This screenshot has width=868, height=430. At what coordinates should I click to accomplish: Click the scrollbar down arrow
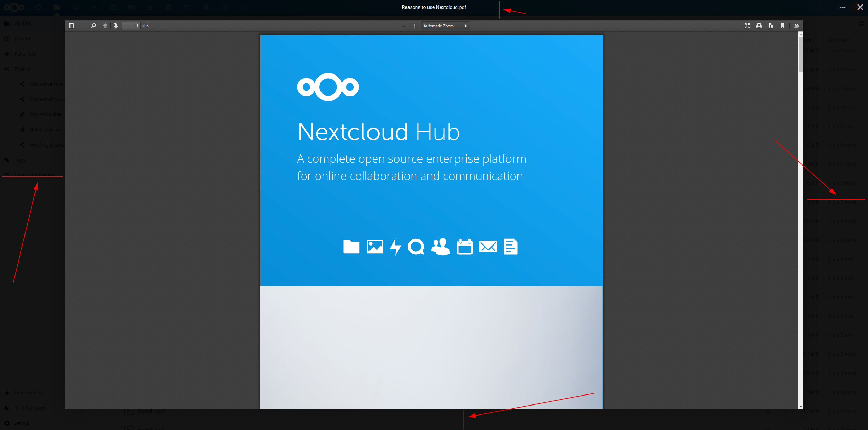click(x=801, y=407)
